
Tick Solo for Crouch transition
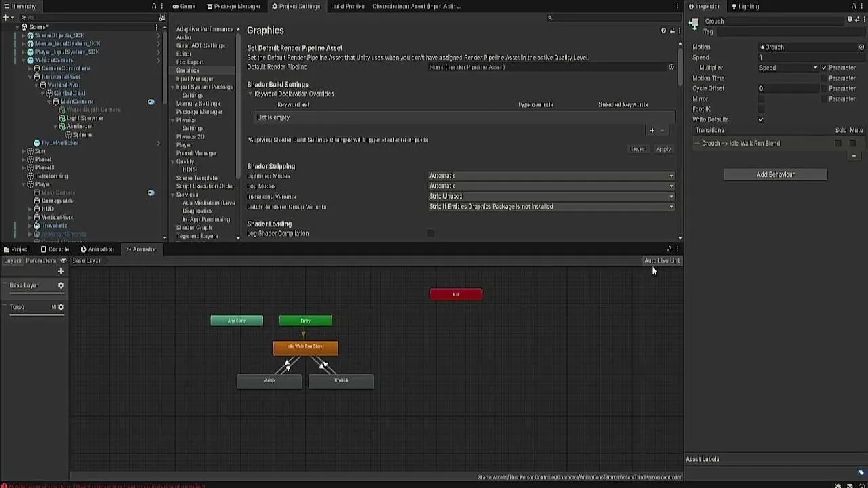[x=838, y=143]
